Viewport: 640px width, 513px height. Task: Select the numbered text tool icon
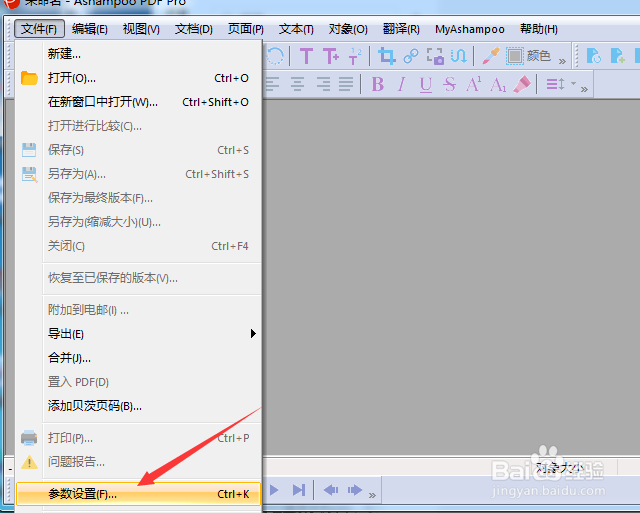[x=355, y=56]
